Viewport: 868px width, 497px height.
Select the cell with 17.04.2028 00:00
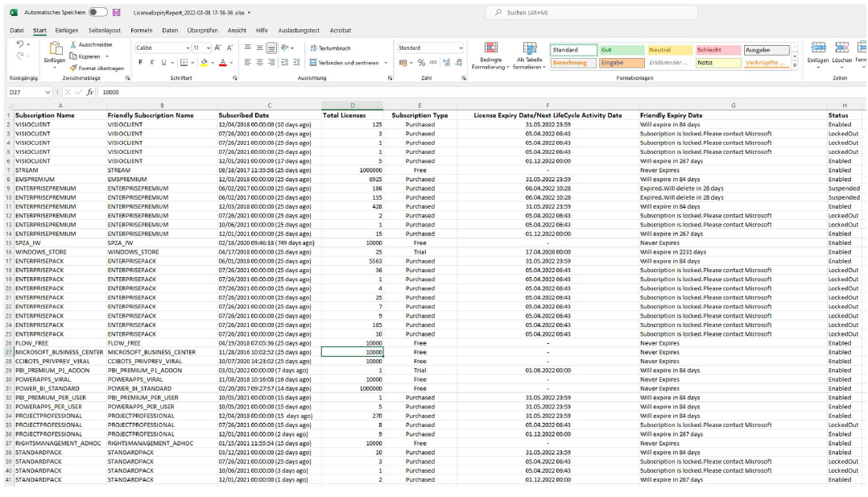(x=548, y=252)
